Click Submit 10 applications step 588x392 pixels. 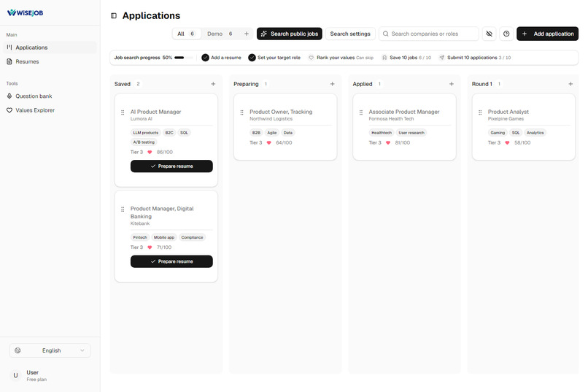click(x=475, y=58)
